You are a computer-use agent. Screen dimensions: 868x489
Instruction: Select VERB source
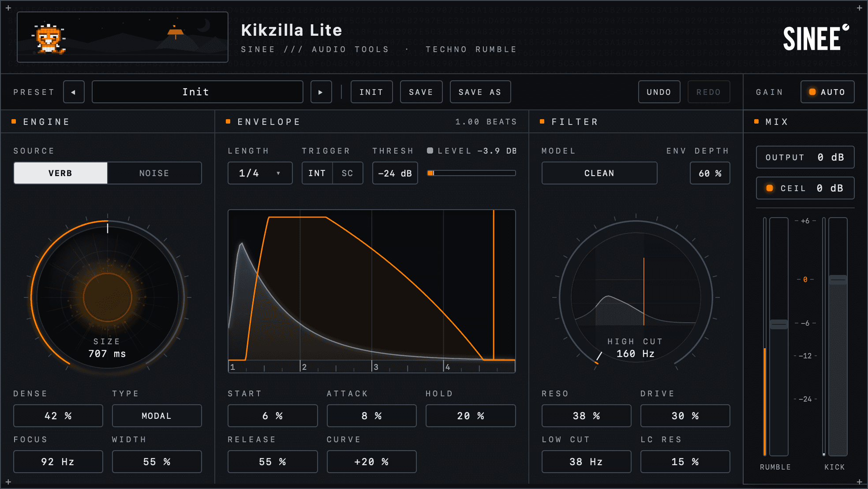[60, 173]
